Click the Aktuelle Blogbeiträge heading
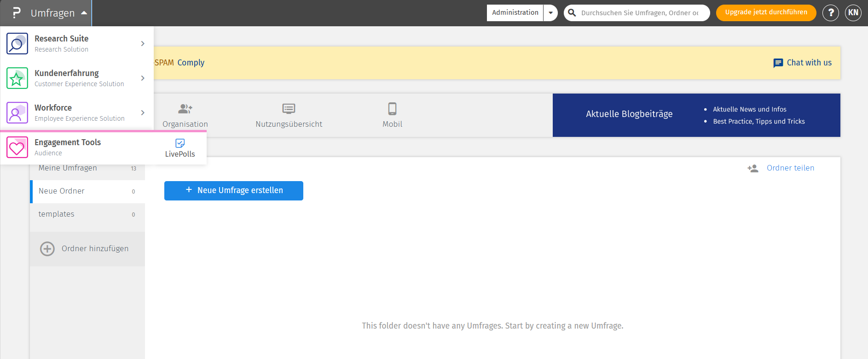This screenshot has height=359, width=868. point(629,114)
